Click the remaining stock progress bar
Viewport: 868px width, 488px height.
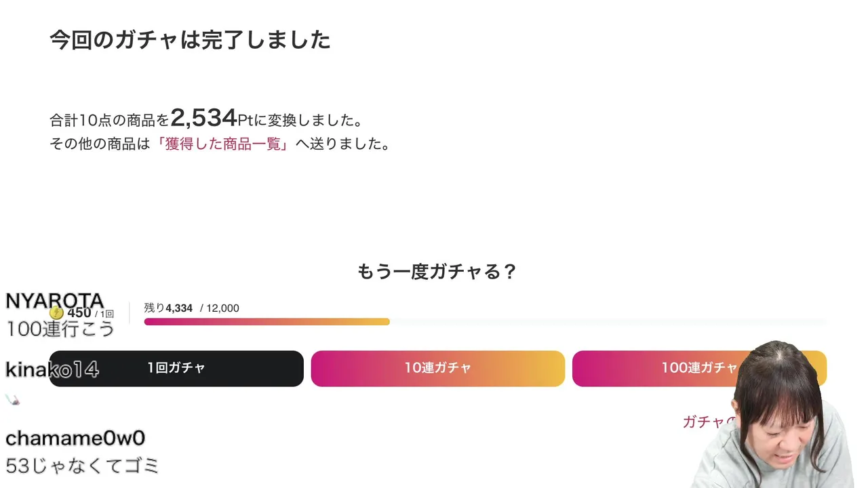click(267, 322)
